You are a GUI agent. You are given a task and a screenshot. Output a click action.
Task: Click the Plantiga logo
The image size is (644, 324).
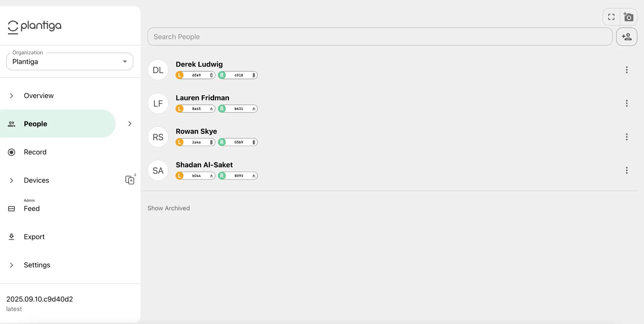tap(34, 26)
